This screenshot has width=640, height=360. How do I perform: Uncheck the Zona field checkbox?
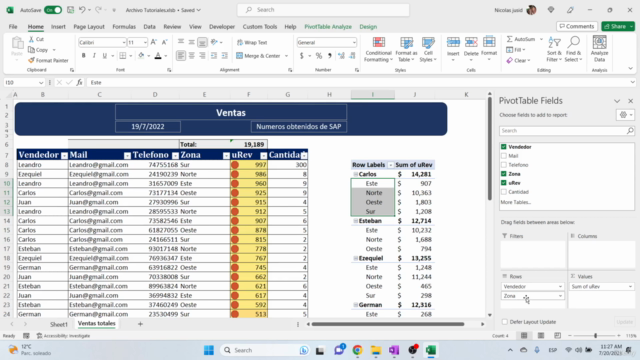coord(504,174)
